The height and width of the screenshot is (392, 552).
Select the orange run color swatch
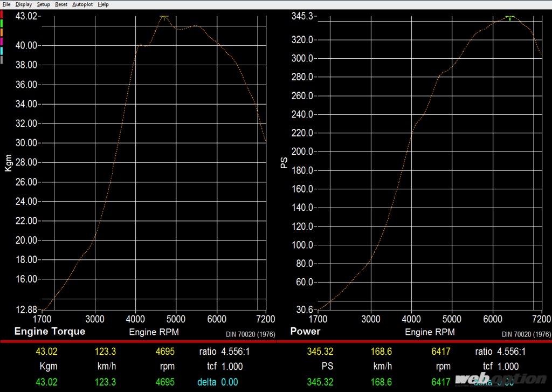(2, 32)
